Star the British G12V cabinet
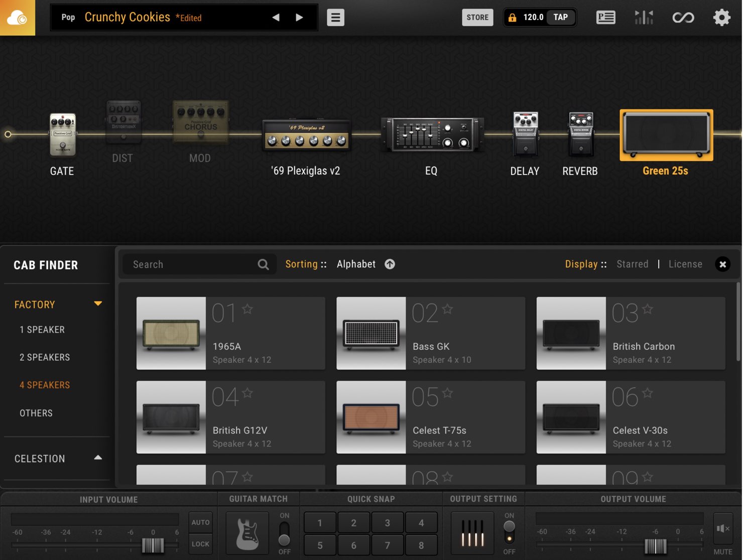 [x=247, y=393]
